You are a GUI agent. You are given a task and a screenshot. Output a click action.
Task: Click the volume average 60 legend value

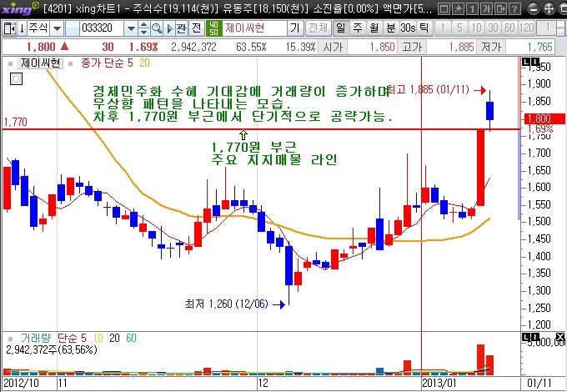131,338
